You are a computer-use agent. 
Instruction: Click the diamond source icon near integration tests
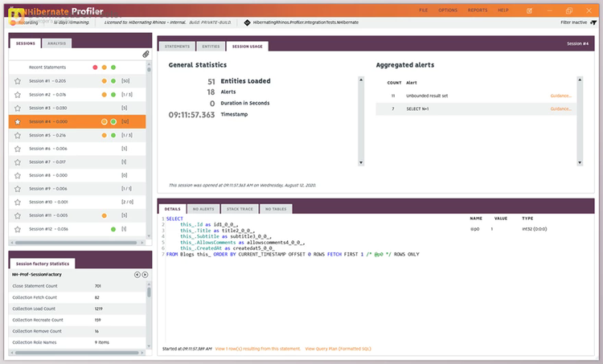pyautogui.click(x=248, y=22)
